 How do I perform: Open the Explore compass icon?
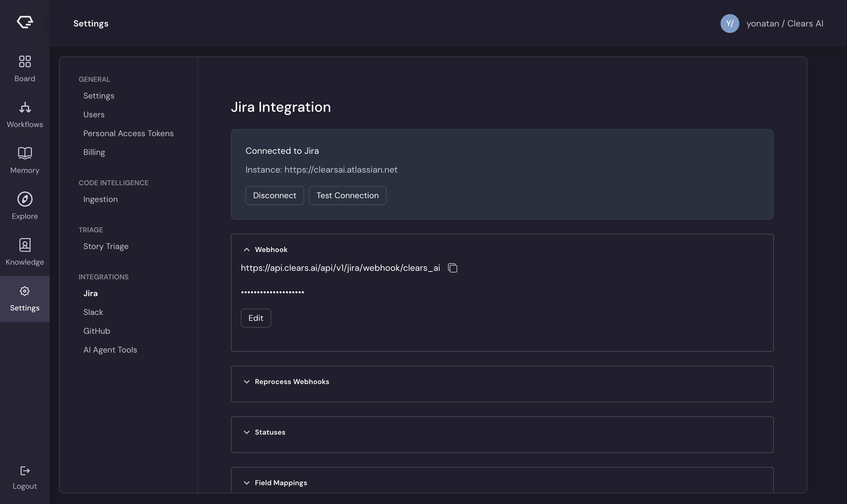25,199
